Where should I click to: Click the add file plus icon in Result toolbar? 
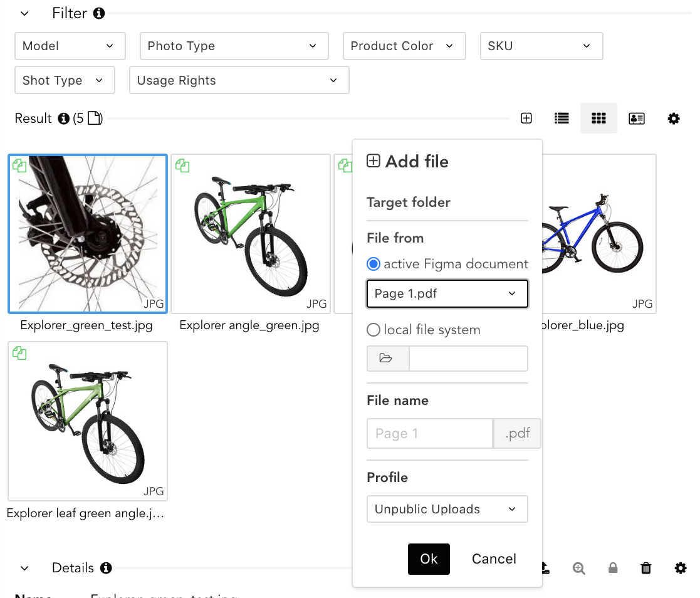click(526, 118)
